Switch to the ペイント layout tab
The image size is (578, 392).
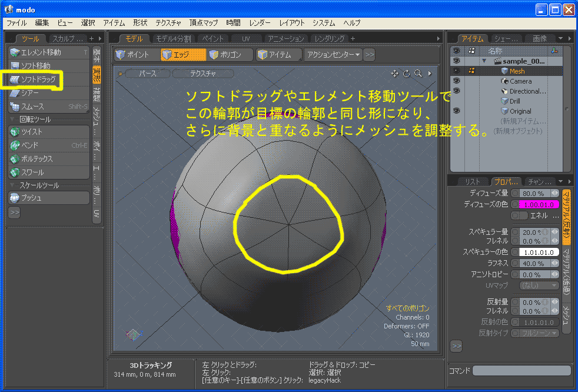(x=213, y=38)
